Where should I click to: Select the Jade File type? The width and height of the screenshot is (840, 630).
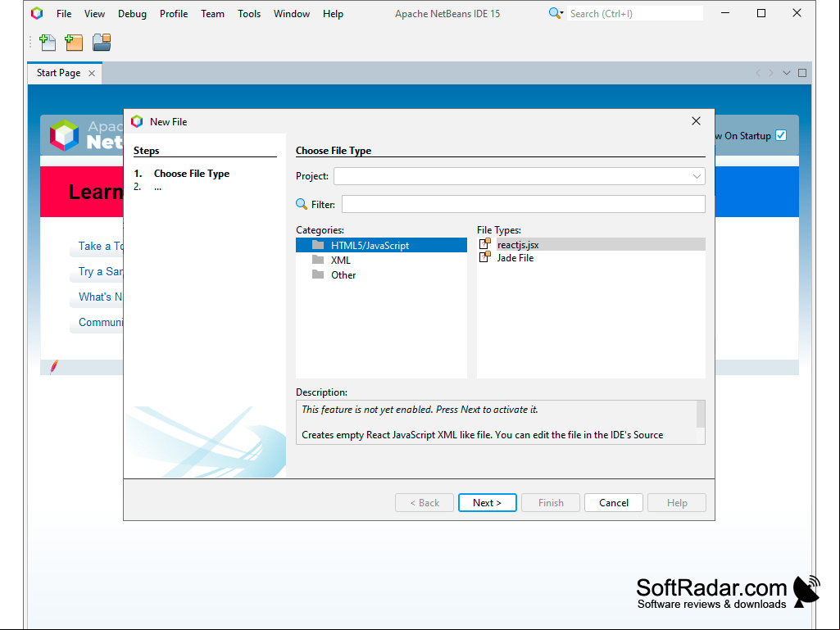point(591,258)
